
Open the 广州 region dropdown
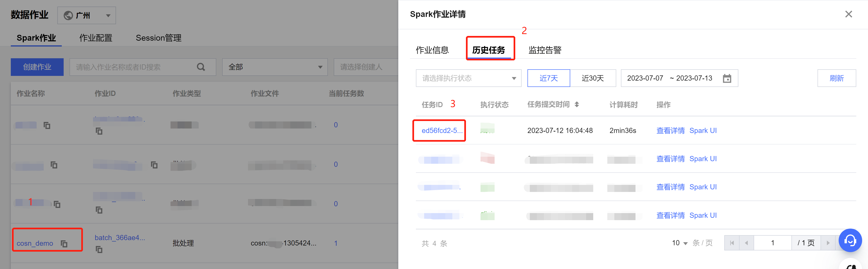tap(87, 16)
